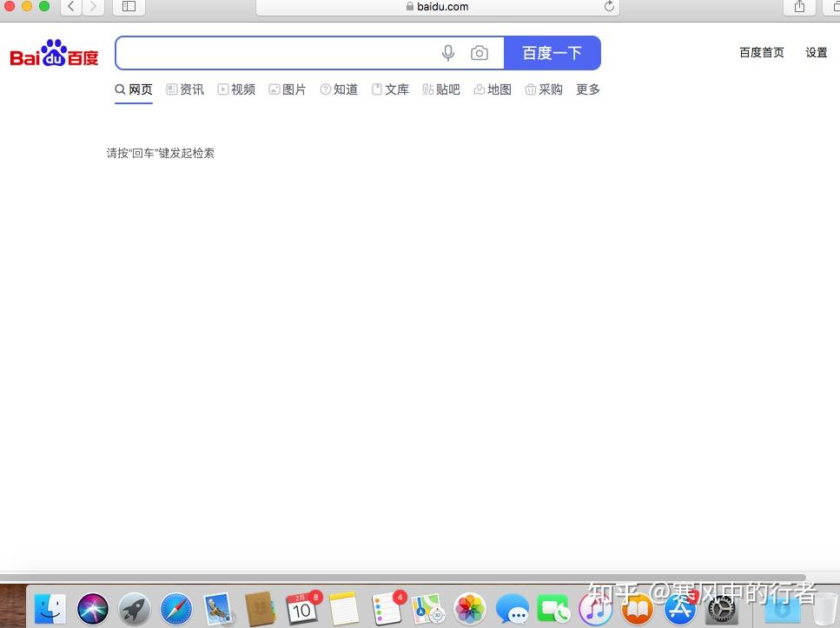Click the text 请按“回车”键发起检索

(160, 153)
